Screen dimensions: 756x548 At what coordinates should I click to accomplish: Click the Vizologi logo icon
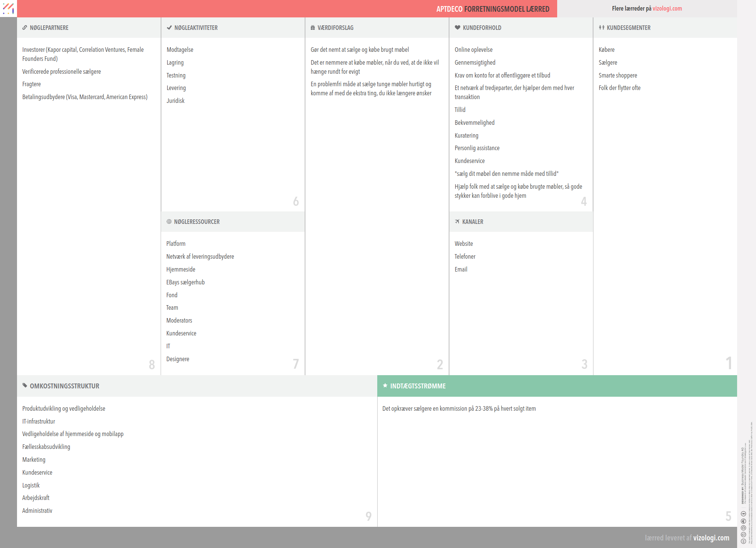8,8
